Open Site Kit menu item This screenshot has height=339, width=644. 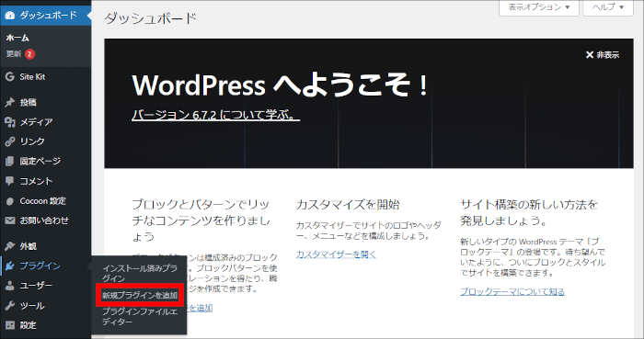pos(46,76)
